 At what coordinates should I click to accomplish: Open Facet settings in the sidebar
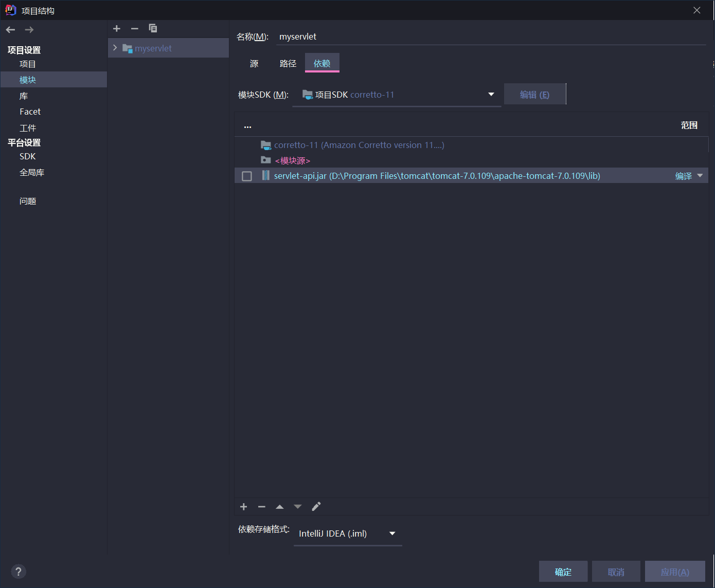(30, 112)
